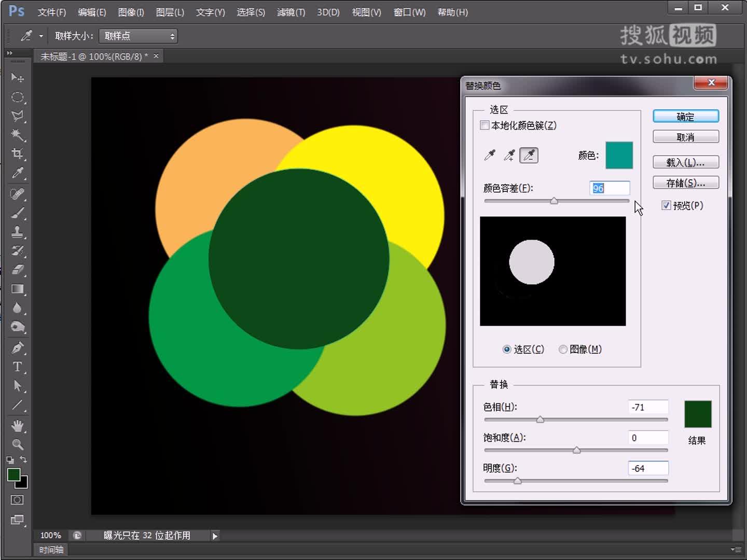Screen dimensions: 747x560
Task: Select the Type tool
Action: coord(18,367)
